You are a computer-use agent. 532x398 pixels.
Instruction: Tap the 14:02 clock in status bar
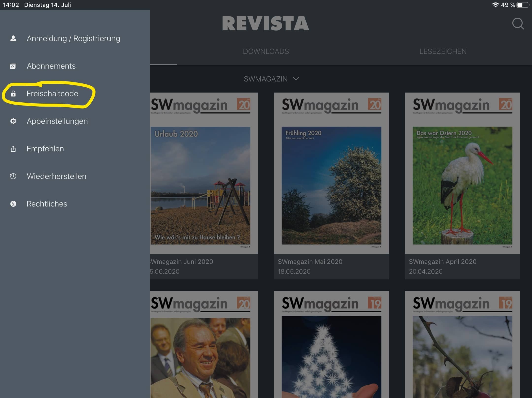[11, 5]
